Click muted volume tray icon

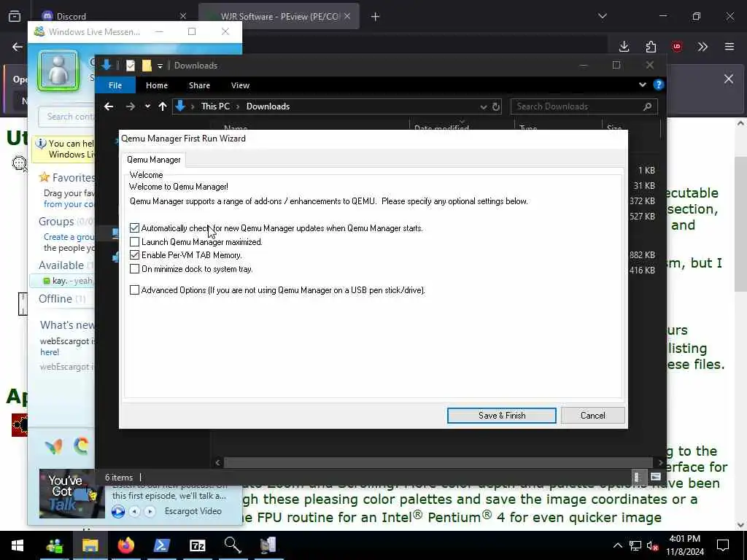click(653, 545)
